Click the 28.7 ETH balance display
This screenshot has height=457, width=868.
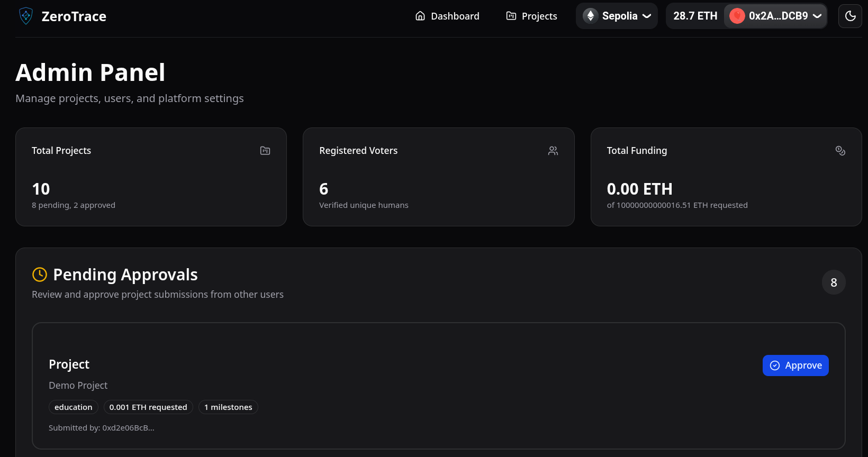[695, 16]
